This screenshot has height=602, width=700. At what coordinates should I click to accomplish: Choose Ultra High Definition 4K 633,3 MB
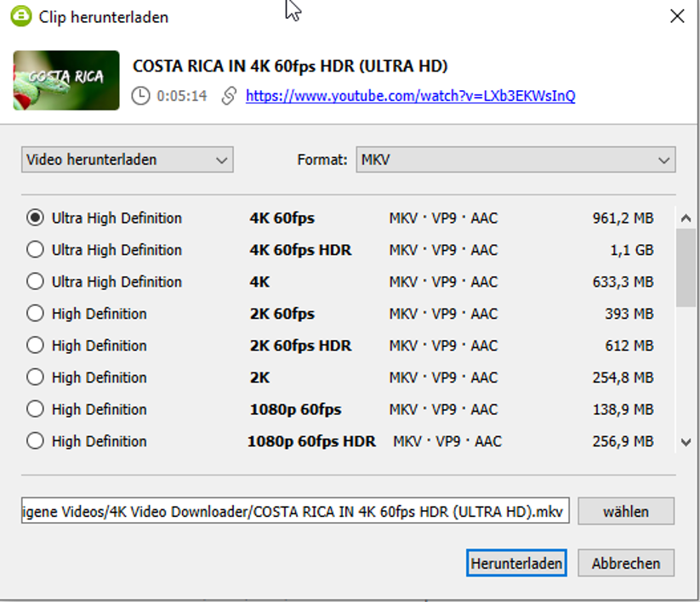pyautogui.click(x=35, y=281)
